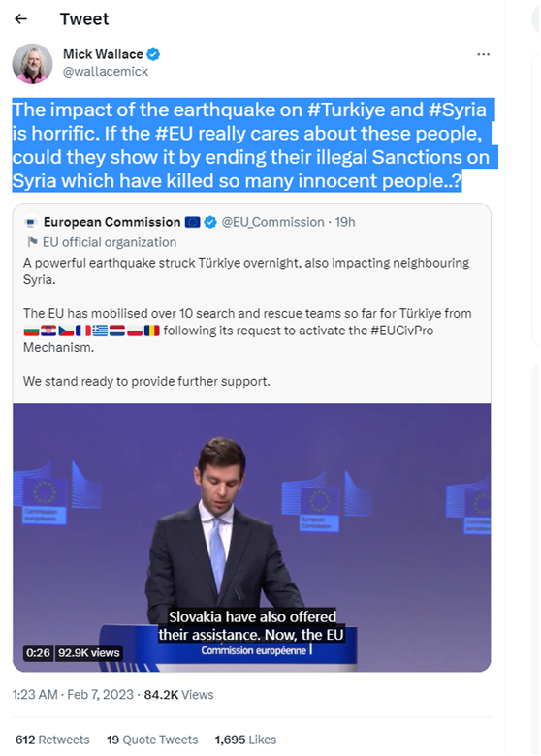Go back using the left arrow icon
This screenshot has height=756, width=541.
click(20, 18)
